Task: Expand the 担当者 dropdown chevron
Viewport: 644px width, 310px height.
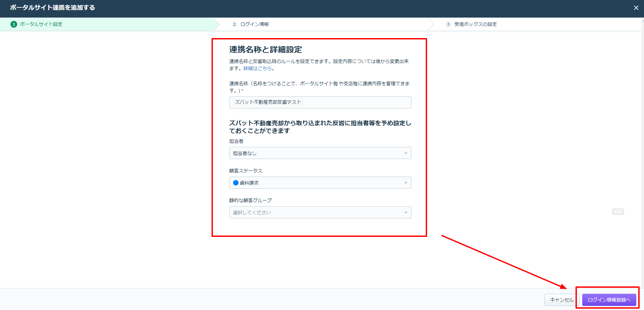Action: click(405, 153)
